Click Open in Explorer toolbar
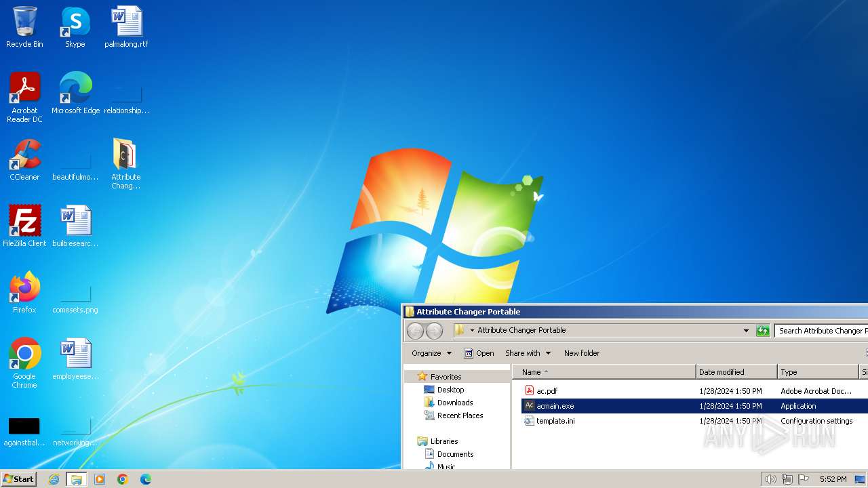 click(x=479, y=353)
